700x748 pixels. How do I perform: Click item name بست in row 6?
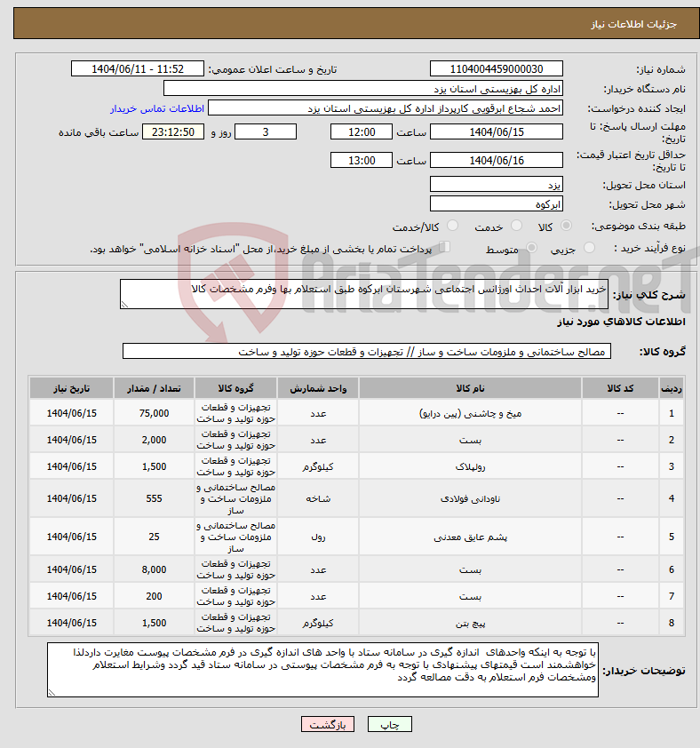pos(470,569)
